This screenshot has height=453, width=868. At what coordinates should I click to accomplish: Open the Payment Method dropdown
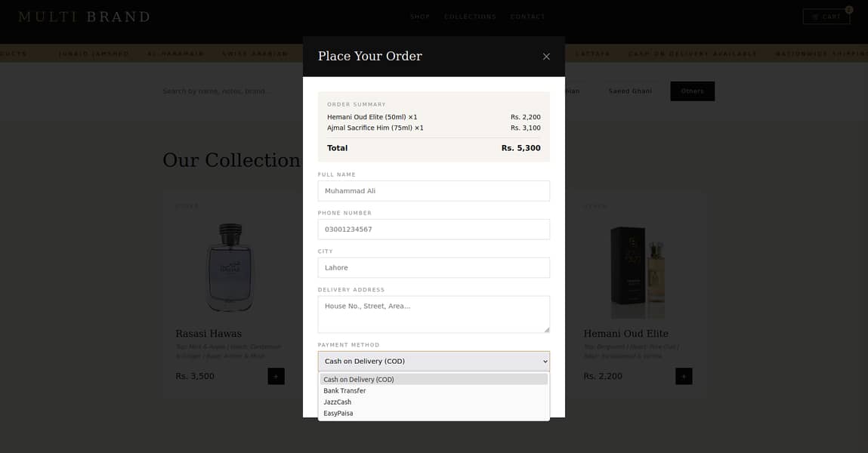tap(434, 361)
